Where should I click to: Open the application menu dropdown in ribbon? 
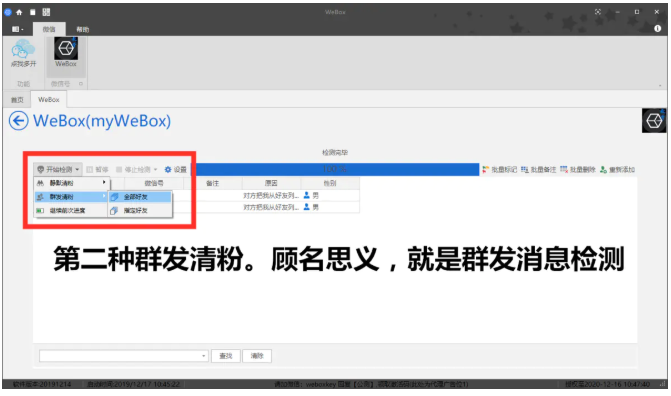pyautogui.click(x=17, y=29)
